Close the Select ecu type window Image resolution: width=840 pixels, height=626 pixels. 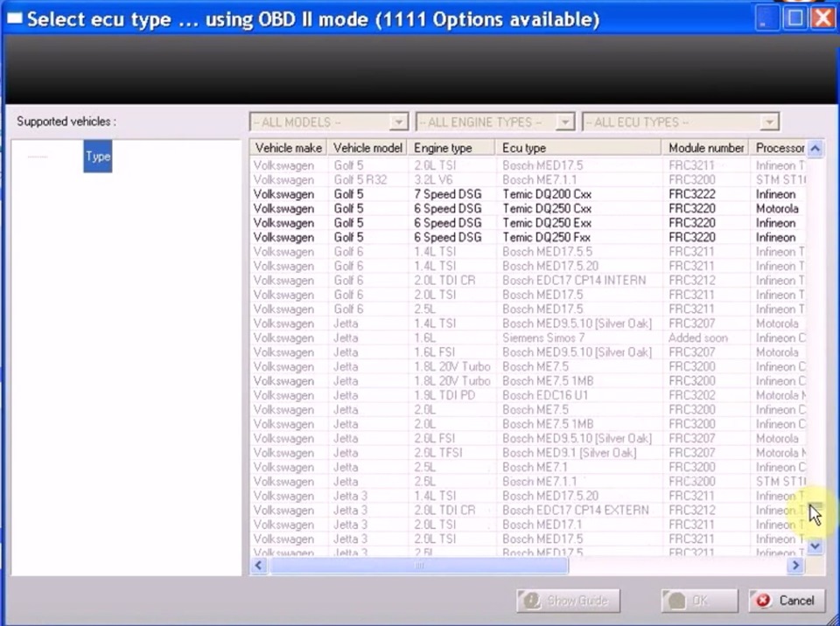(x=823, y=18)
